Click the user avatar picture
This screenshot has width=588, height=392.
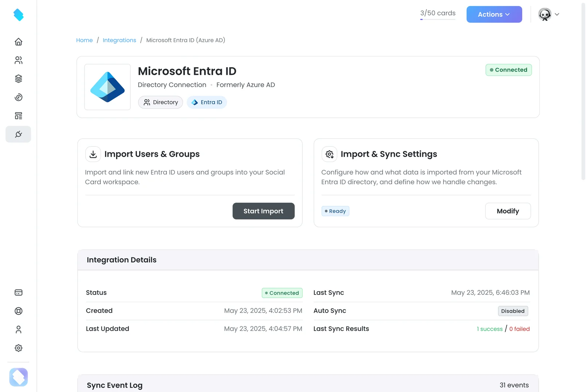pyautogui.click(x=545, y=14)
